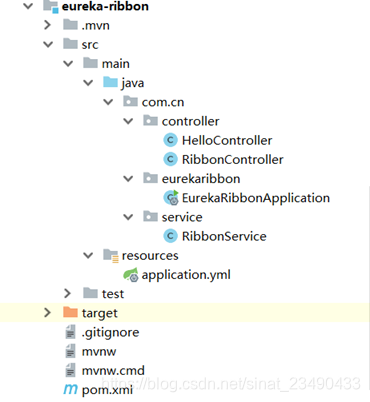Image resolution: width=370 pixels, height=402 pixels.
Task: Click the blue java source folder icon
Action: pos(110,82)
